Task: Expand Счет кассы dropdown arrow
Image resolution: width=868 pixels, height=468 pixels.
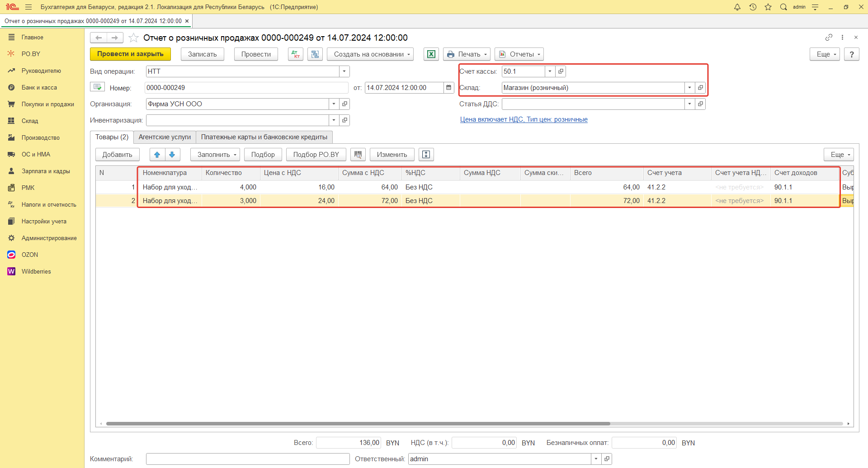Action: coord(550,71)
